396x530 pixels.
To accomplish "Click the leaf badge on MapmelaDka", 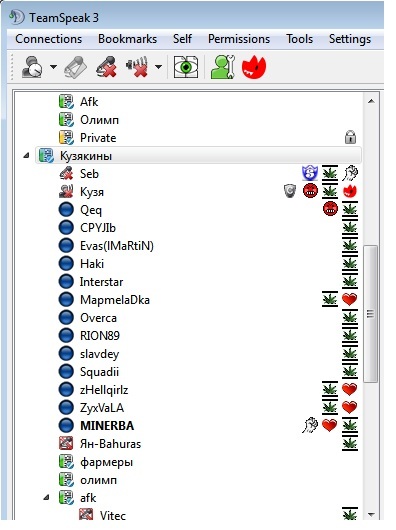I will pyautogui.click(x=330, y=299).
